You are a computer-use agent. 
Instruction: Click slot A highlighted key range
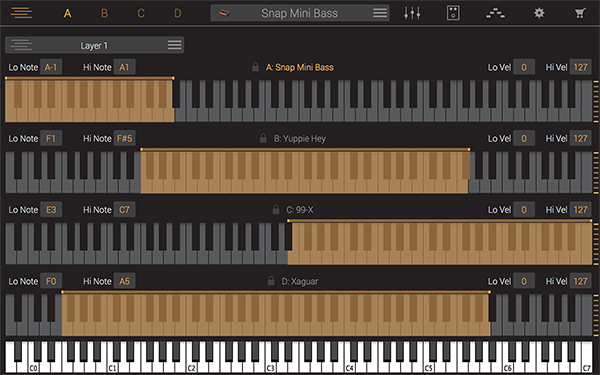click(x=90, y=100)
